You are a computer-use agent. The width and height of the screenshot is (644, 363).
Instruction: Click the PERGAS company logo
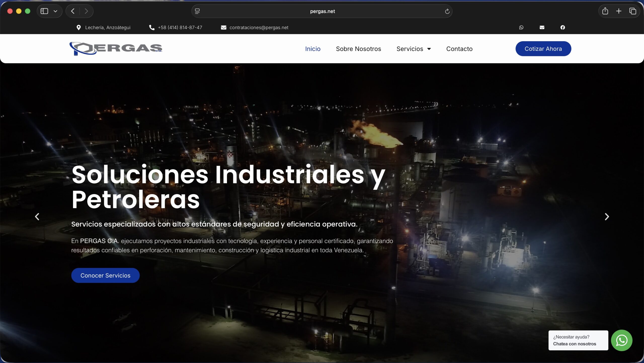115,48
